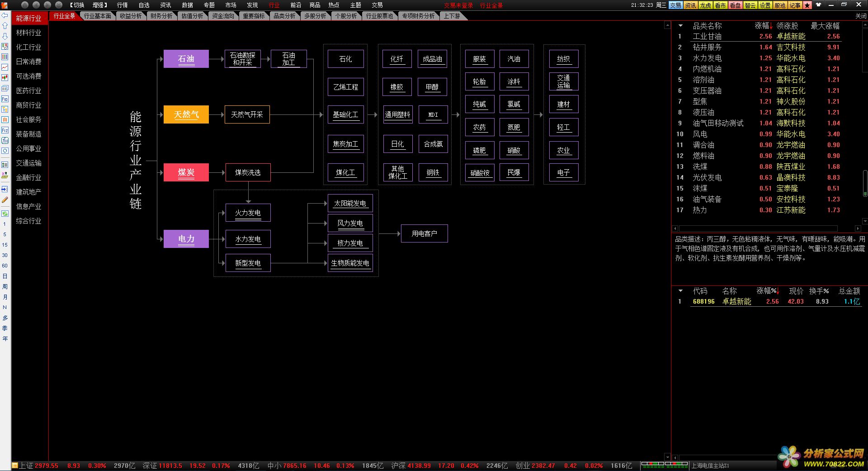Expand the dropdown arrow beside 代码 header
The height and width of the screenshot is (471, 868).
click(680, 291)
